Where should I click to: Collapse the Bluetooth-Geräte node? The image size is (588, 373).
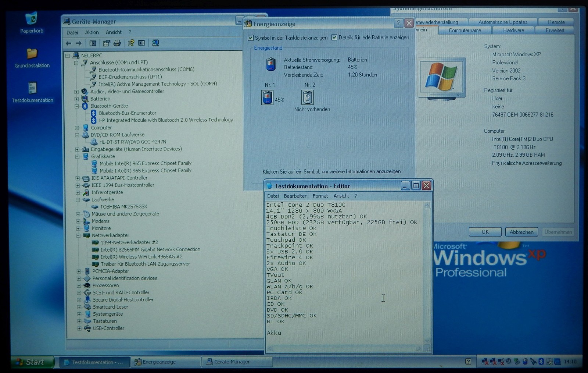(x=76, y=106)
